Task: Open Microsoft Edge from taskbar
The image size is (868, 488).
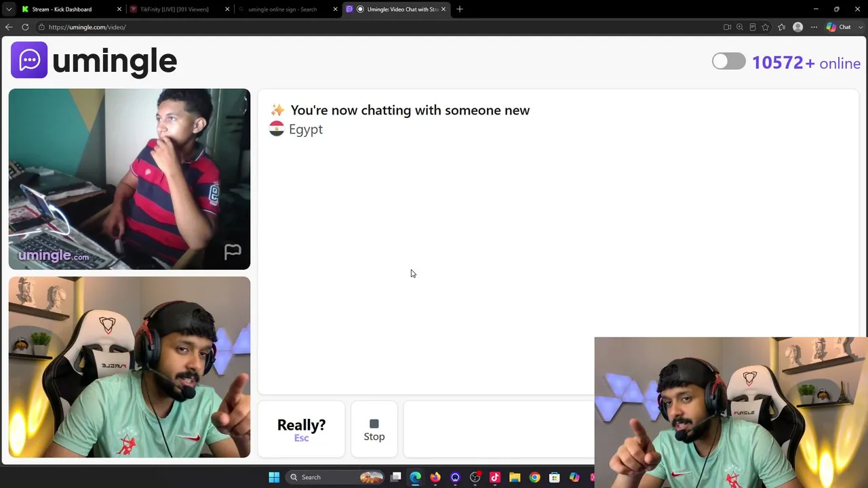Action: pos(416,477)
